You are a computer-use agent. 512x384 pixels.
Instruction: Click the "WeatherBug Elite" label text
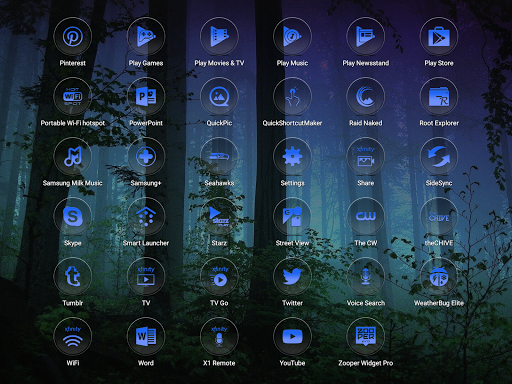coord(439,303)
